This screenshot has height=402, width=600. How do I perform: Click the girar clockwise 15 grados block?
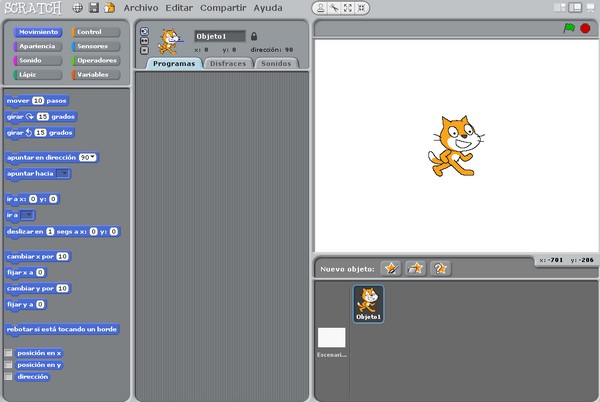41,117
